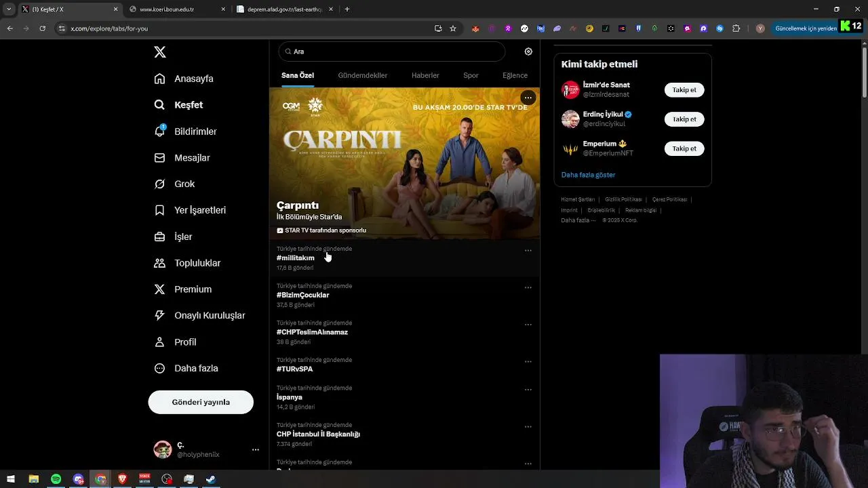Follow Erdinç İyikul account
The height and width of the screenshot is (488, 868).
coord(684,119)
